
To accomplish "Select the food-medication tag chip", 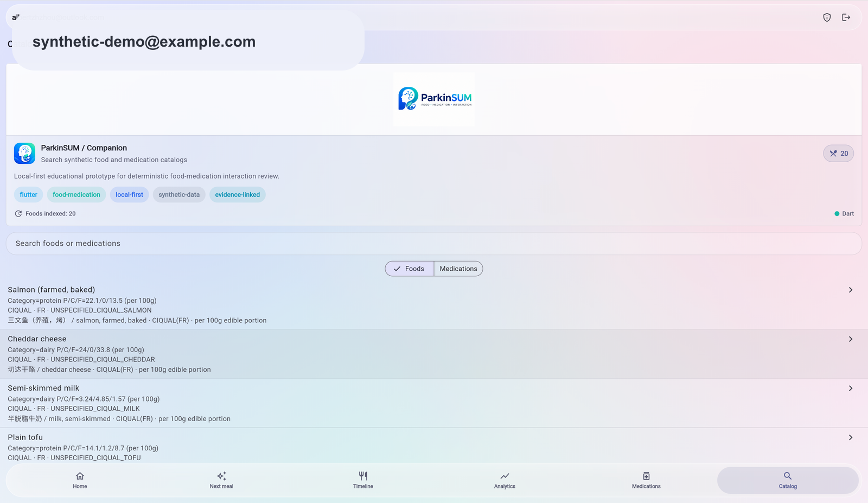I will [x=76, y=195].
